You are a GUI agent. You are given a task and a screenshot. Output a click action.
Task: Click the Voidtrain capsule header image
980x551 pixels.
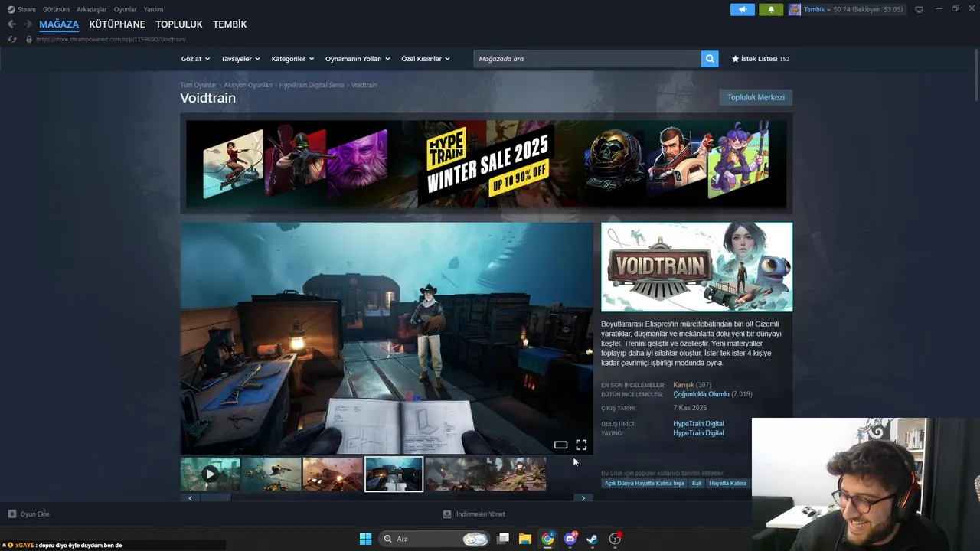[x=697, y=266]
